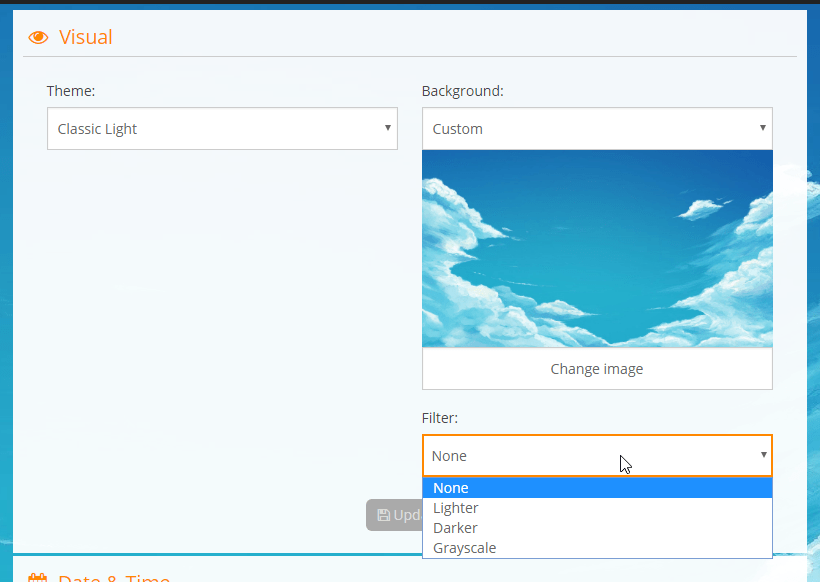Click the arrow on the Background dropdown
This screenshot has width=820, height=582.
[762, 128]
